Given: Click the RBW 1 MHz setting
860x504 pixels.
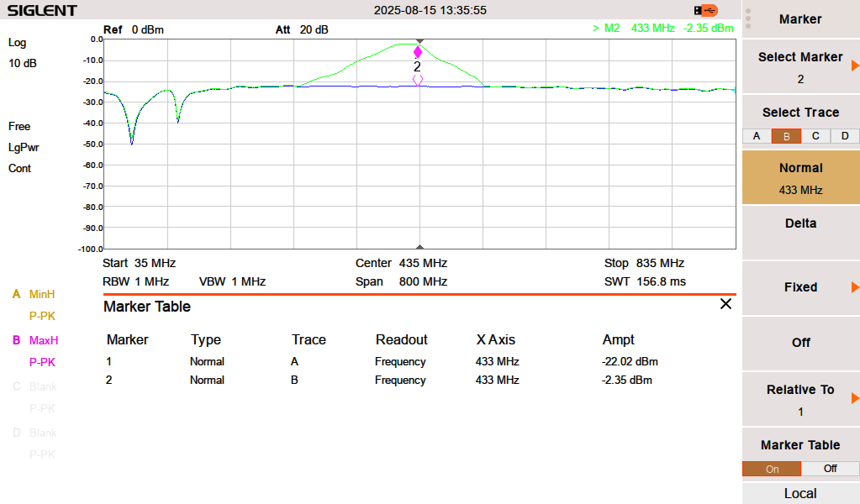Looking at the screenshot, I should 135,281.
